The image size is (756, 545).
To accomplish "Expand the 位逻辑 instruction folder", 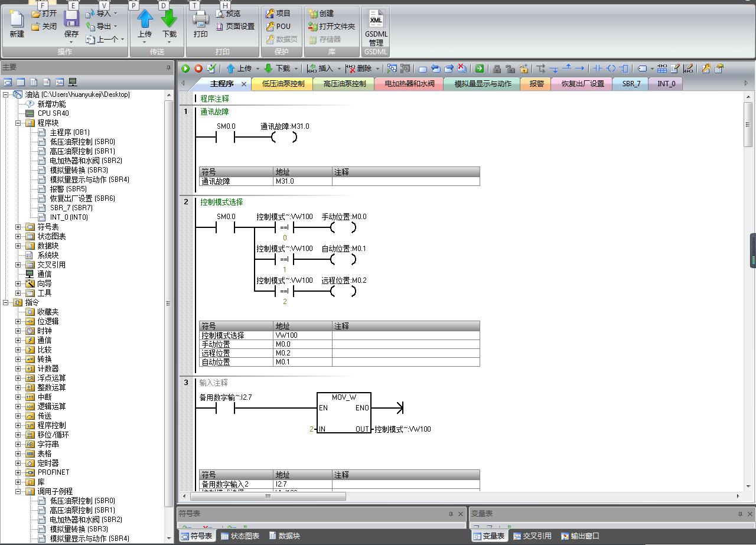I will pos(18,321).
